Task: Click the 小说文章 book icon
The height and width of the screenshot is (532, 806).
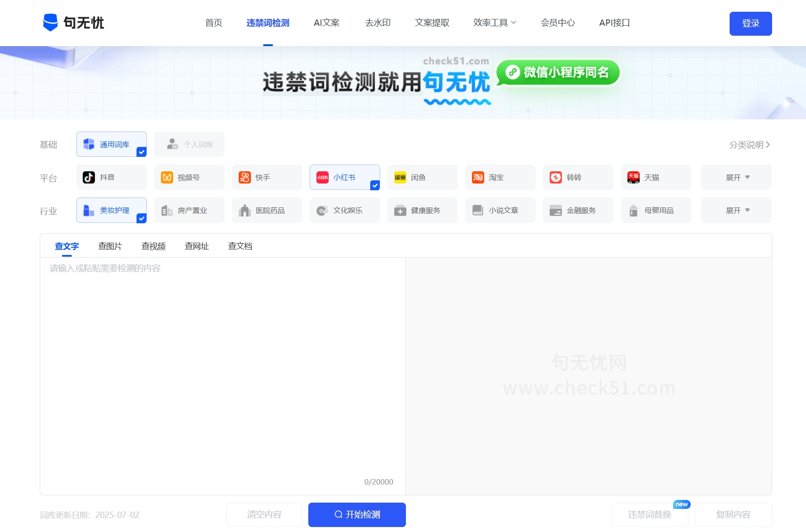Action: click(478, 210)
